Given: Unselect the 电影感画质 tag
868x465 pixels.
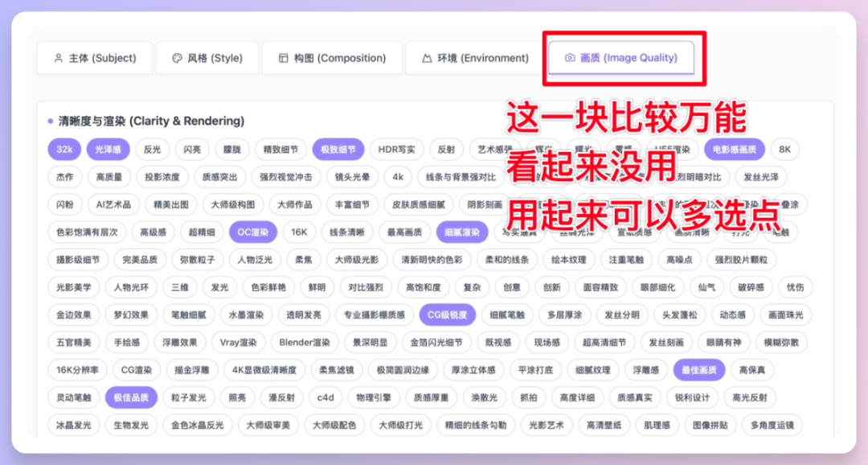Looking at the screenshot, I should (x=735, y=150).
